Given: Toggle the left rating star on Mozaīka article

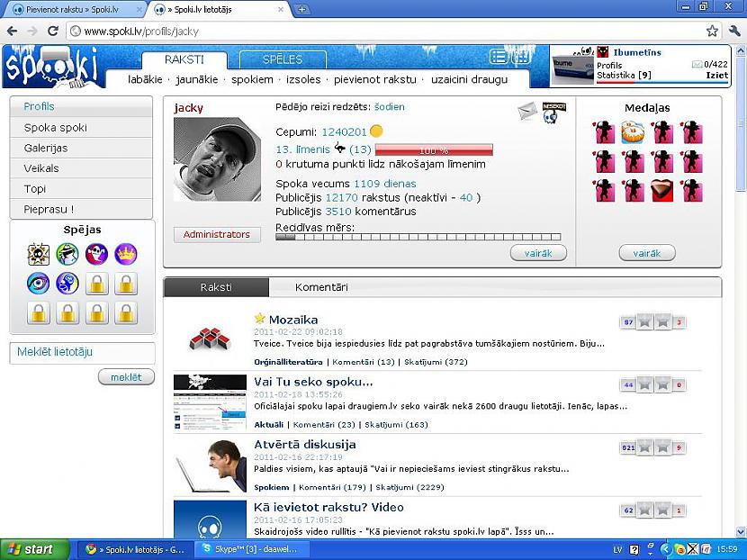Looking at the screenshot, I should click(x=645, y=323).
